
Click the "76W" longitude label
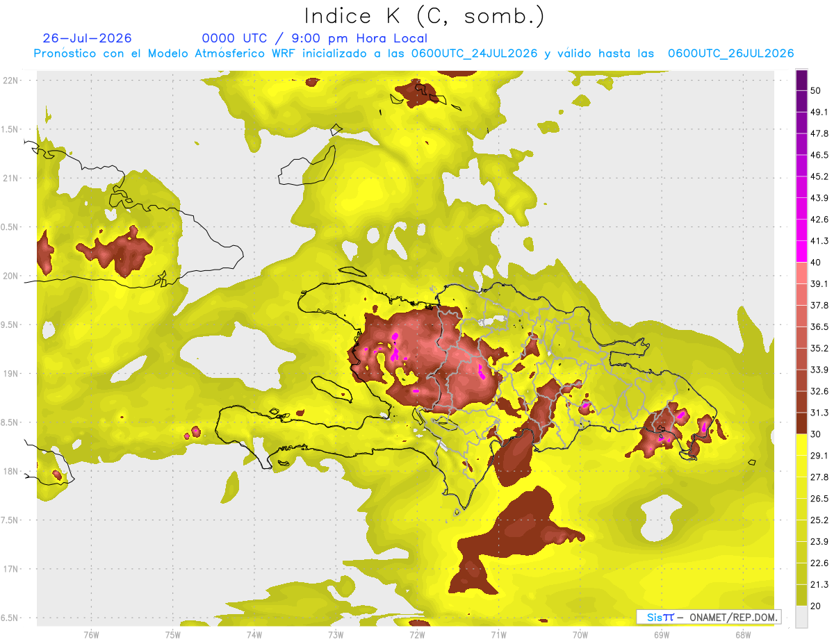pyautogui.click(x=91, y=634)
